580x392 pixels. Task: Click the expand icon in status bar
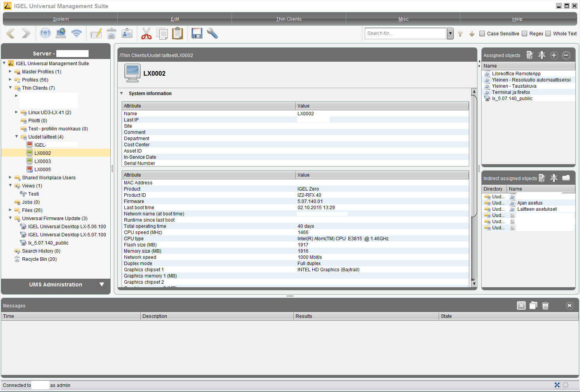(x=557, y=385)
